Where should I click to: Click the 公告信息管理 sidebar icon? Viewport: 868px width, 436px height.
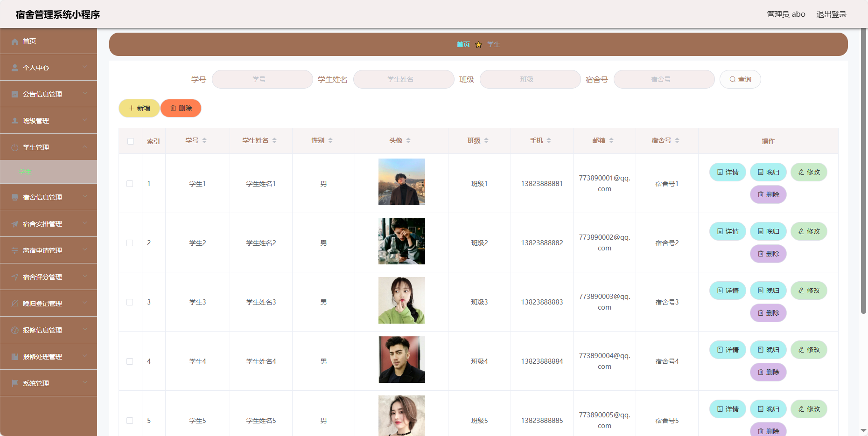pyautogui.click(x=15, y=95)
